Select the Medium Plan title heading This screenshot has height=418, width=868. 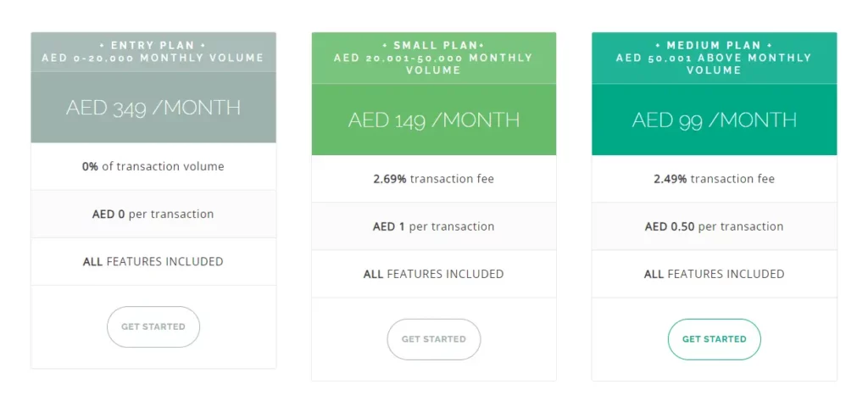pyautogui.click(x=714, y=45)
